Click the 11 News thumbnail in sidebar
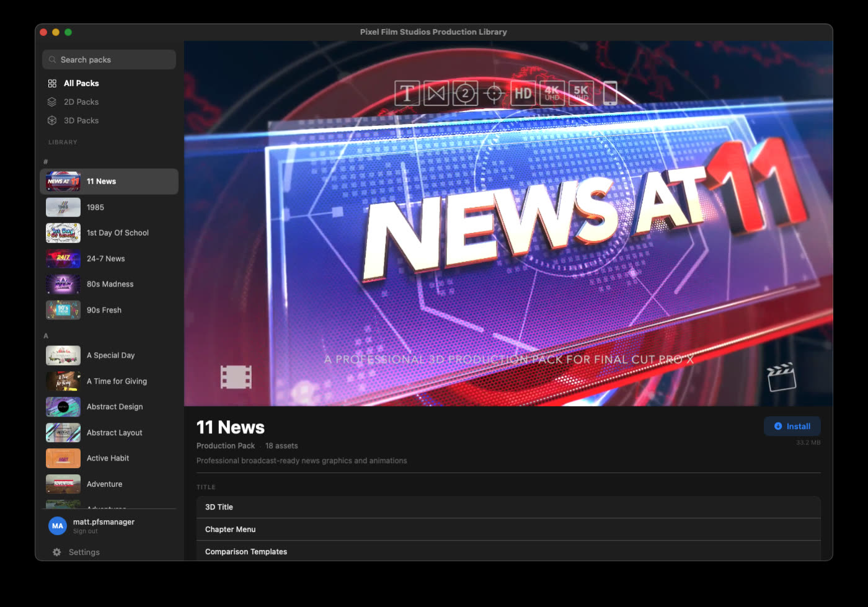Image resolution: width=868 pixels, height=607 pixels. click(63, 182)
